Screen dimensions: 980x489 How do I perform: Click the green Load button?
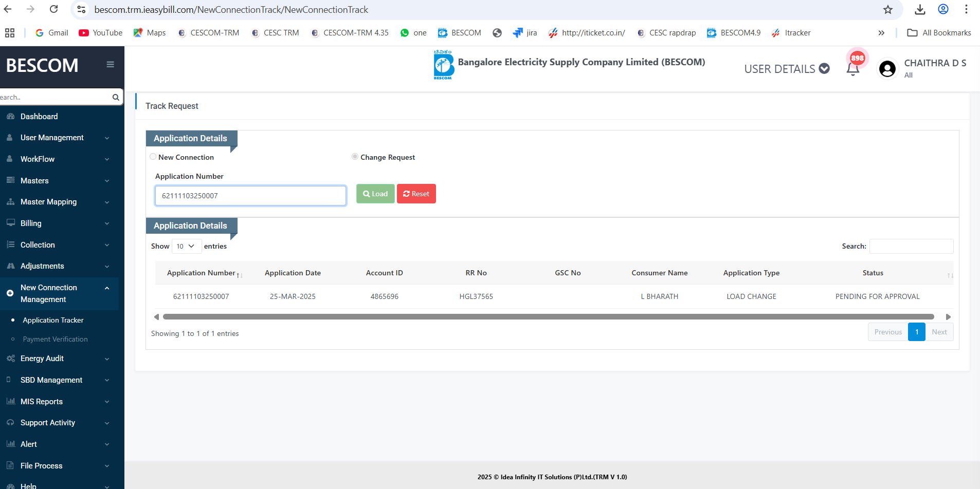tap(375, 194)
